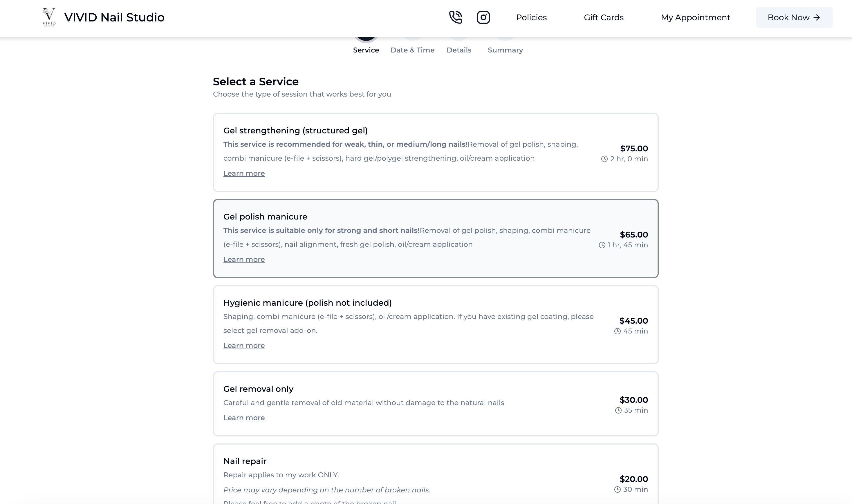The image size is (852, 504).
Task: Click the clock icon beside 2 hr, 0 min
Action: (604, 159)
